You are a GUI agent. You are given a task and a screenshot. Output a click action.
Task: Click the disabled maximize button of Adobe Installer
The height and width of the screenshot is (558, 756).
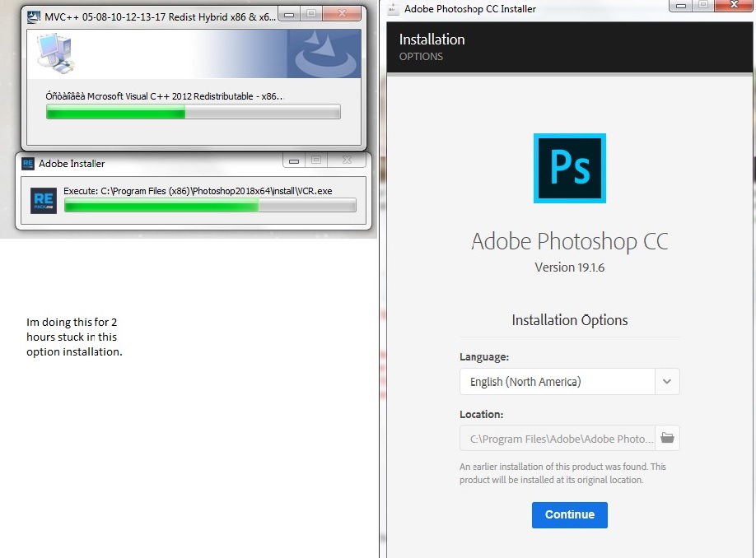316,160
